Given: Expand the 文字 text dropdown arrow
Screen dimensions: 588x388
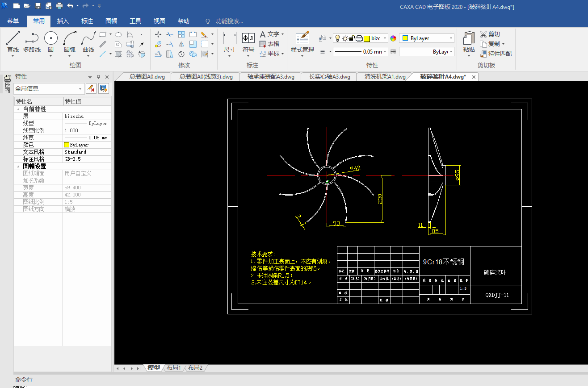Looking at the screenshot, I should click(283, 34).
